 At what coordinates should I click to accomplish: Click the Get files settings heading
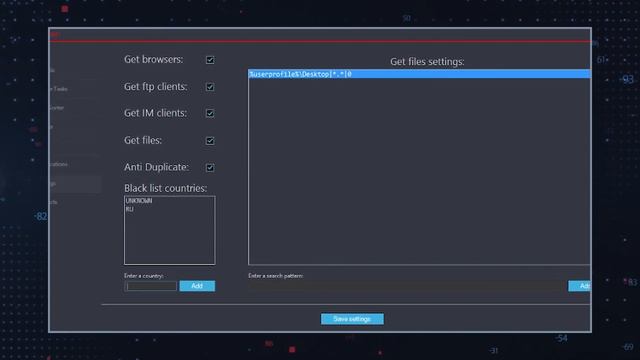tap(427, 62)
